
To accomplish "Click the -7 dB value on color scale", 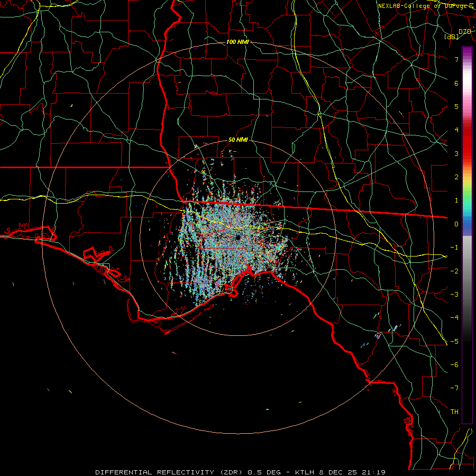I will tap(454, 388).
